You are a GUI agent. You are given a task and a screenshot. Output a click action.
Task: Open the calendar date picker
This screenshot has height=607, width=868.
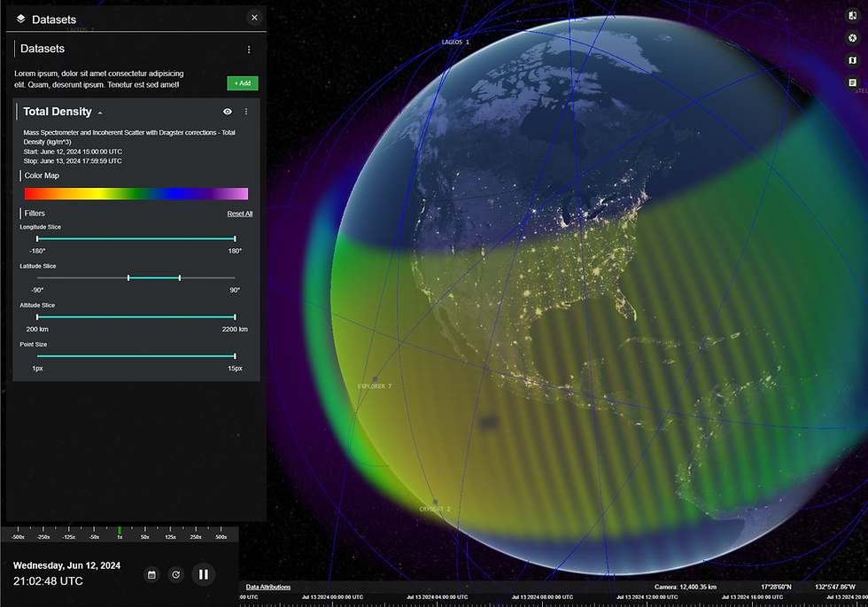151,575
